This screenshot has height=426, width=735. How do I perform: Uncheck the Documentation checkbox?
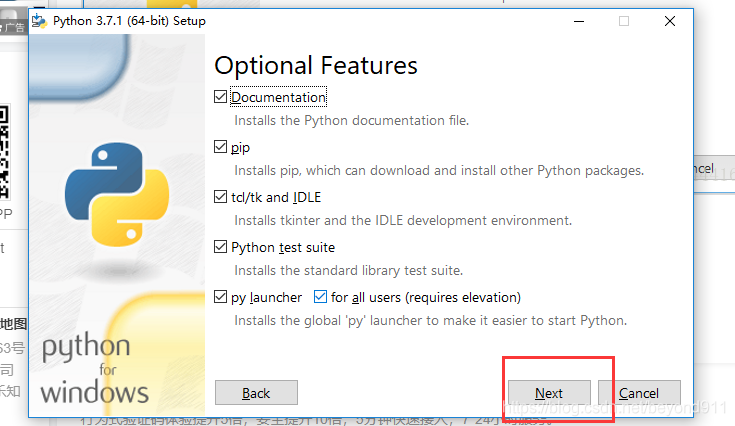point(220,97)
